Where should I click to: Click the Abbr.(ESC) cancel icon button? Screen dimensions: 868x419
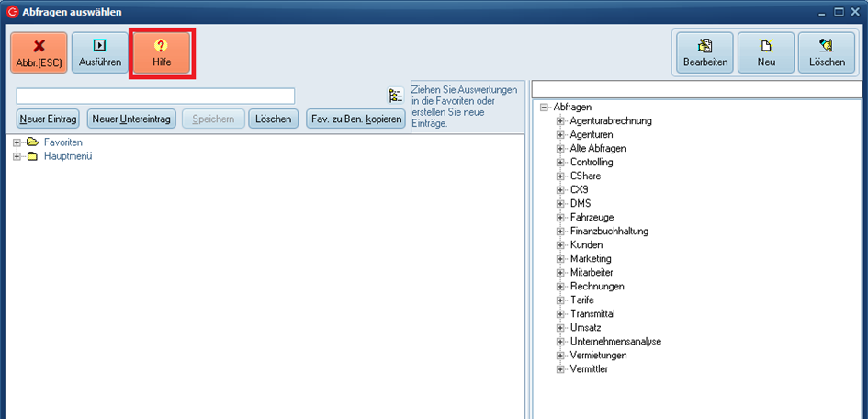(39, 53)
